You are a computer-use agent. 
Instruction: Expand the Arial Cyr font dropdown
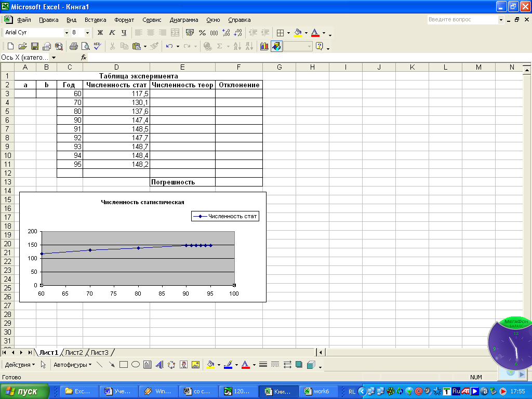pos(66,33)
